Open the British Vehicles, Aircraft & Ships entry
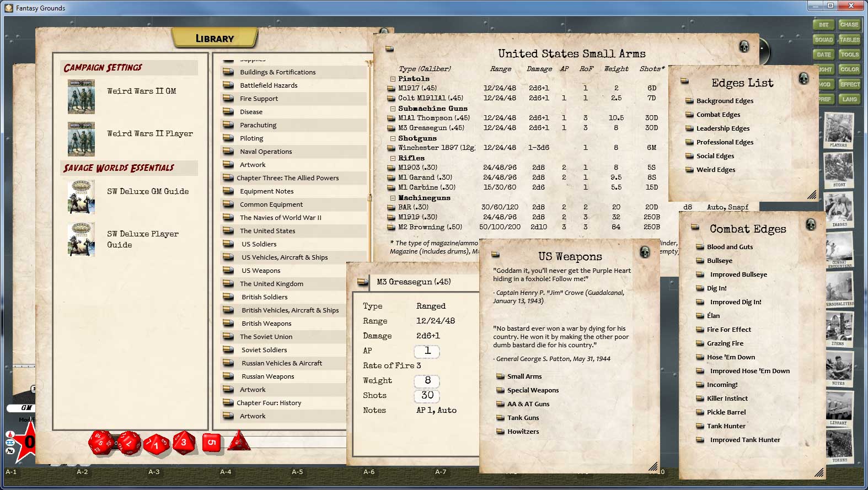The width and height of the screenshot is (868, 490). tap(290, 310)
